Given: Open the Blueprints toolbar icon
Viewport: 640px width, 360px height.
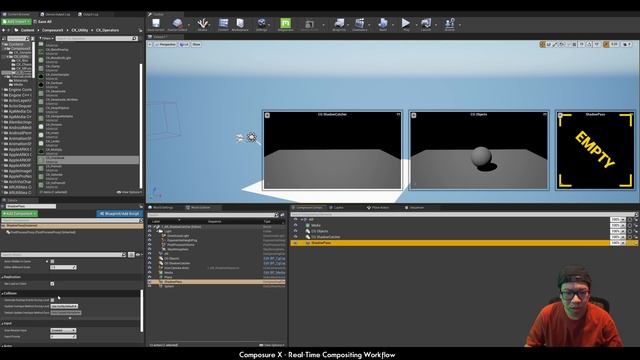Looking at the screenshot, I should click(339, 23).
